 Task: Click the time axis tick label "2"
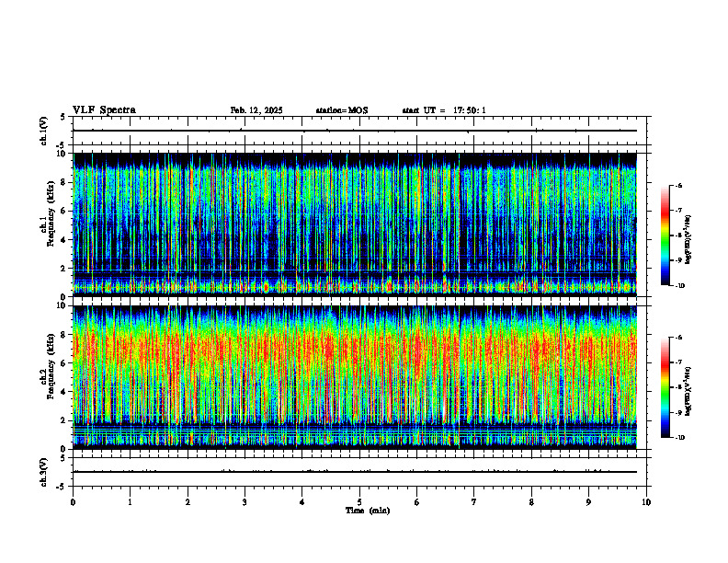click(x=188, y=502)
